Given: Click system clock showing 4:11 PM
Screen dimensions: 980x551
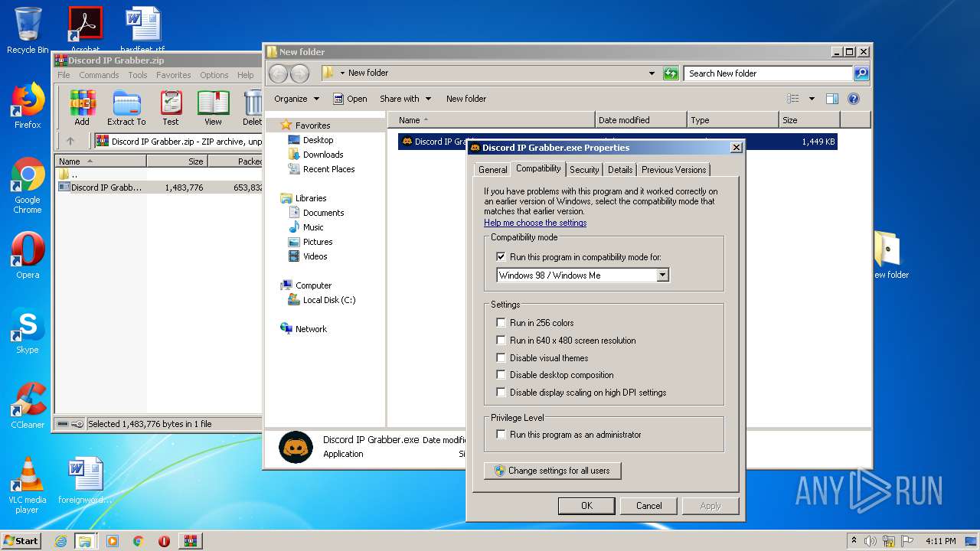Looking at the screenshot, I should (x=940, y=541).
